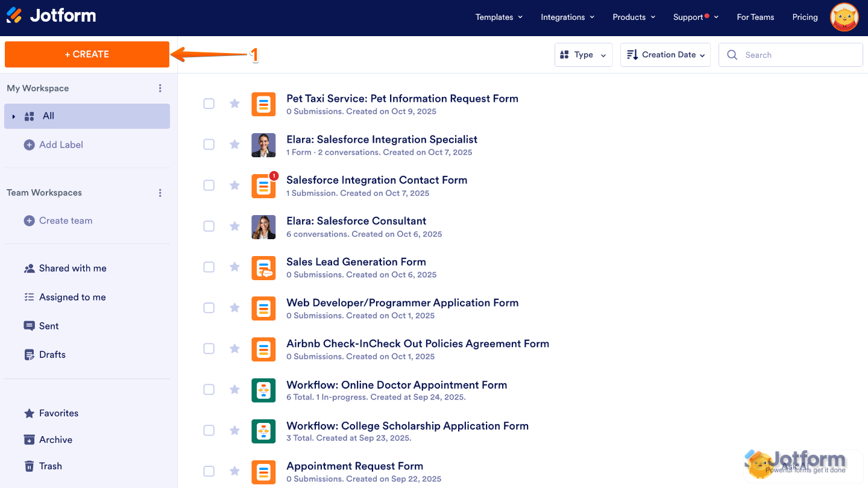Open Shared with me

click(x=65, y=269)
